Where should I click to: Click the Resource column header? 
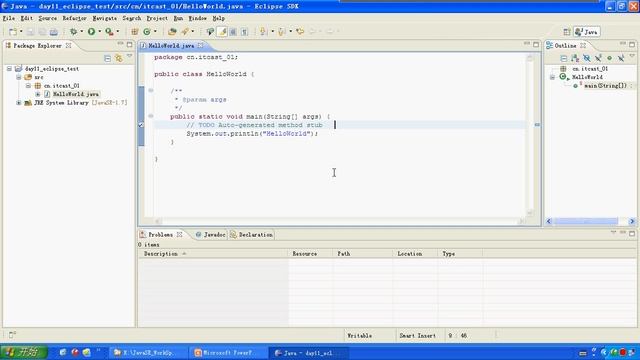click(310, 254)
